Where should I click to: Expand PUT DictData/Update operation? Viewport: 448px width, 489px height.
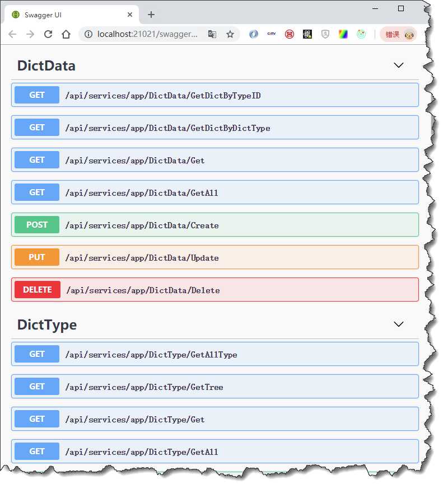[215, 257]
